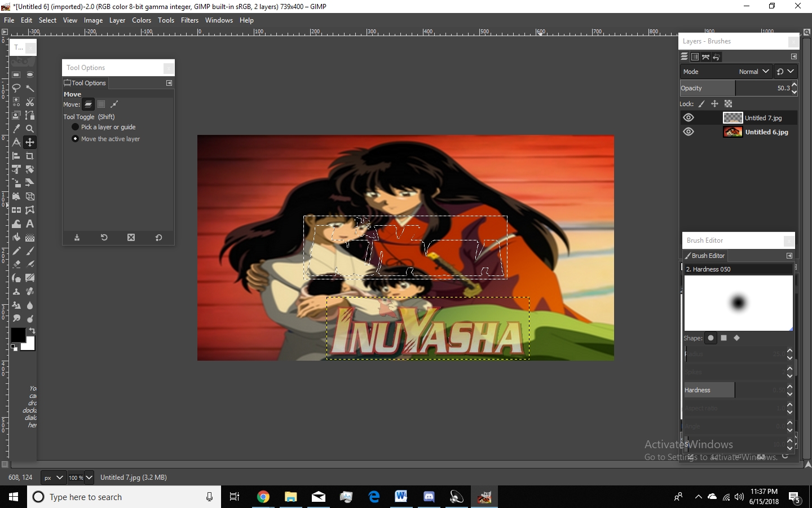Restore tool preset in Tool Options
Image resolution: width=812 pixels, height=508 pixels.
tap(104, 238)
